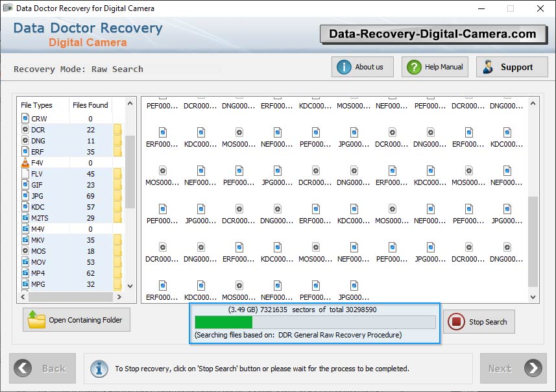Select the ERF000 file in the bottom row
The height and width of the screenshot is (392, 556).
click(x=162, y=291)
